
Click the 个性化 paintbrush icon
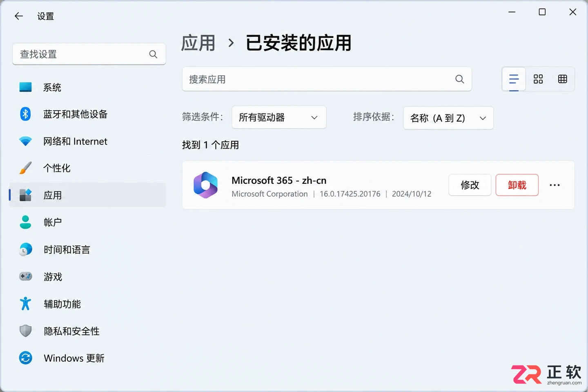(x=25, y=168)
